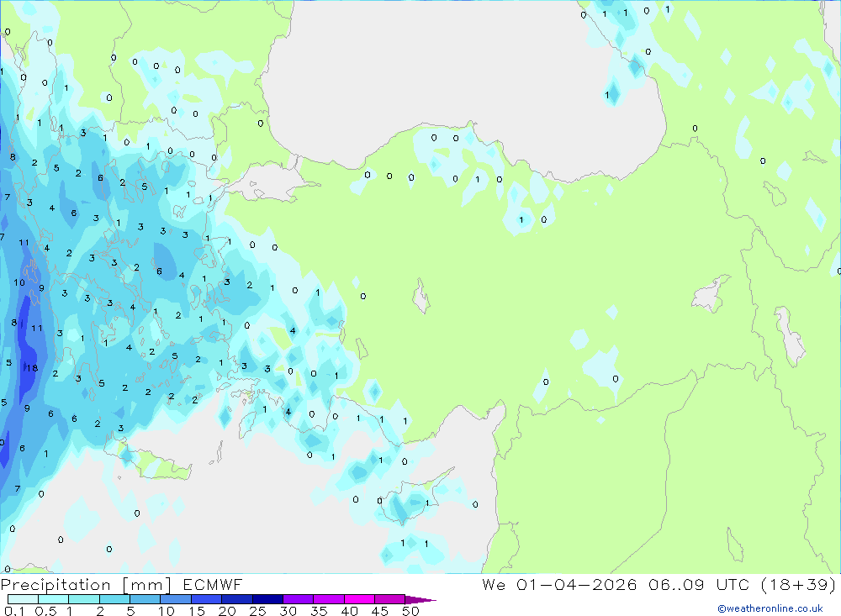Screen dimensions: 841x616
Task: Click the legend tick label '30'
Action: coord(288,611)
